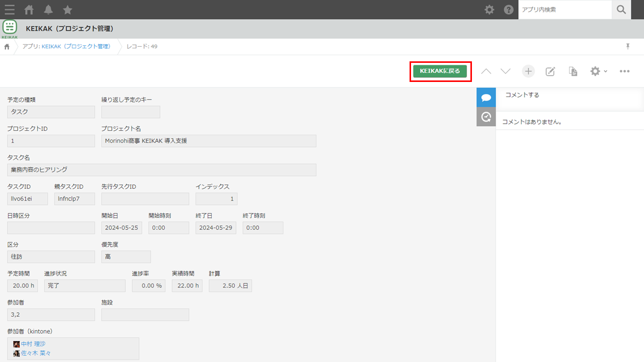The width and height of the screenshot is (644, 362).
Task: Click 計算 value 2.50 人日
Action: click(x=230, y=286)
